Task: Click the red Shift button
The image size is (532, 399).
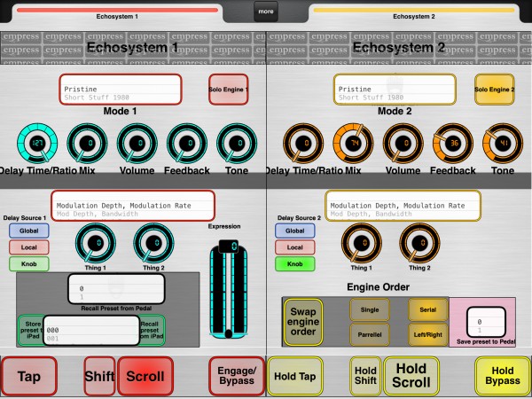Action: [x=99, y=376]
